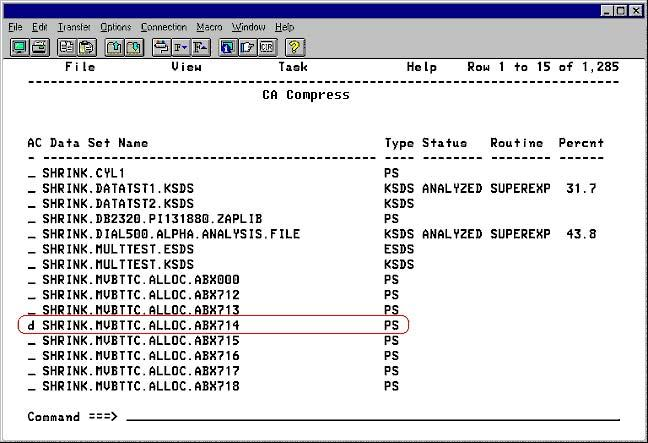Screen dimensions: 648x443
Task: Select the SHRINK.MVBTTC.ALLOC.ABX714 data set row
Action: click(x=140, y=326)
